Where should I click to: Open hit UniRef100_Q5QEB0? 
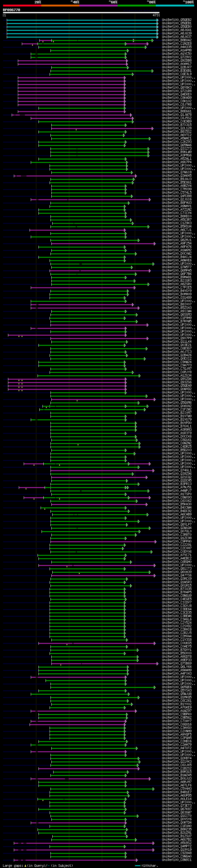(177, 26)
